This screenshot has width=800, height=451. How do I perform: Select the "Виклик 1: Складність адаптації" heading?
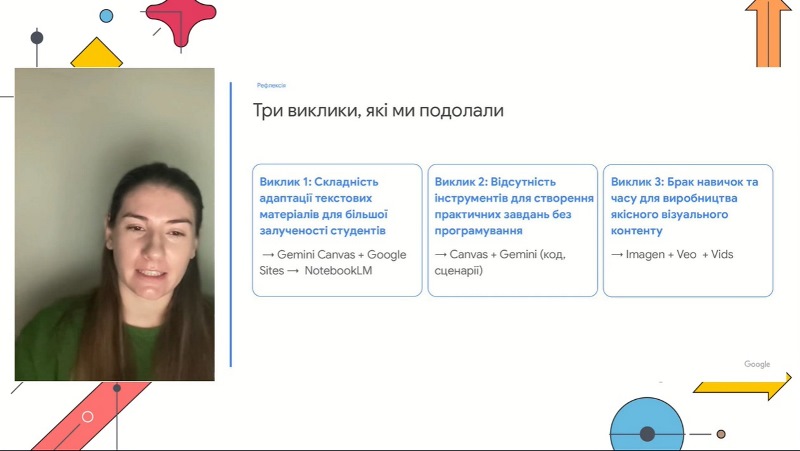click(x=323, y=206)
